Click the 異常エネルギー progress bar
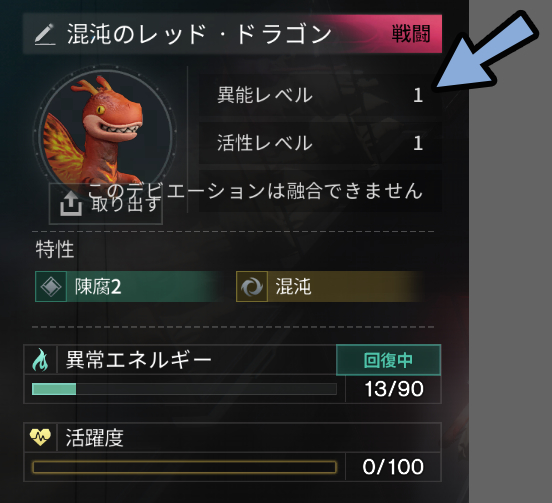Viewport: 552px width, 503px height. 184,389
